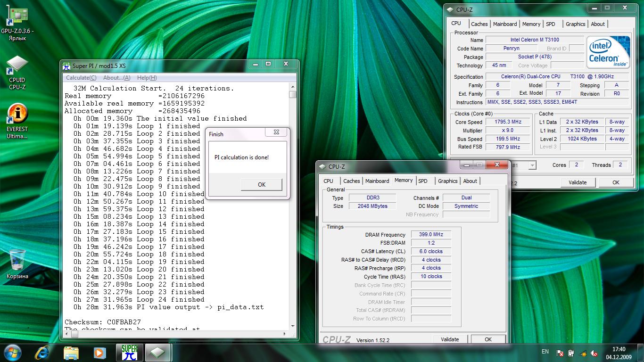Select the Super PI taskbar button
Image resolution: width=644 pixels, height=362 pixels.
[130, 353]
